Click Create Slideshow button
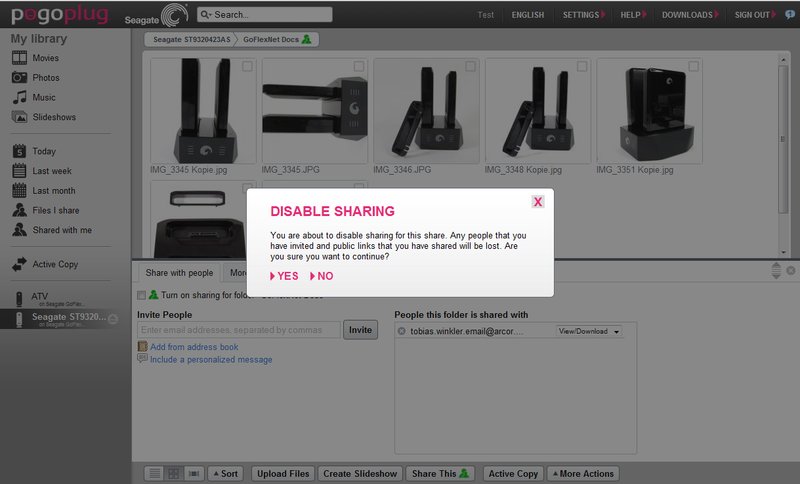This screenshot has height=484, width=800. click(x=360, y=474)
